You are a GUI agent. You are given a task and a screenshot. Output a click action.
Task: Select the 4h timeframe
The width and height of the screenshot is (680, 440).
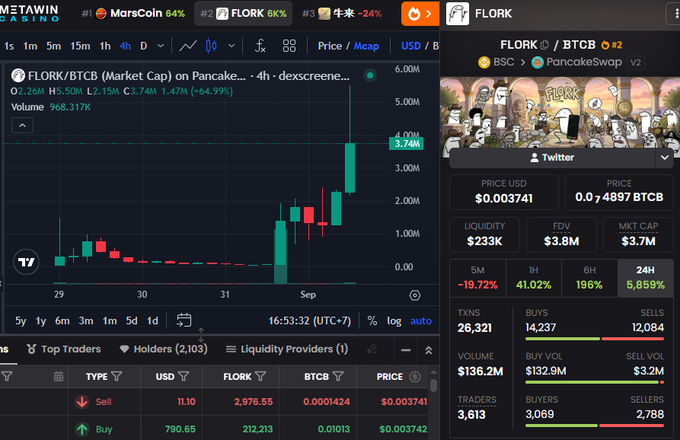tap(125, 46)
